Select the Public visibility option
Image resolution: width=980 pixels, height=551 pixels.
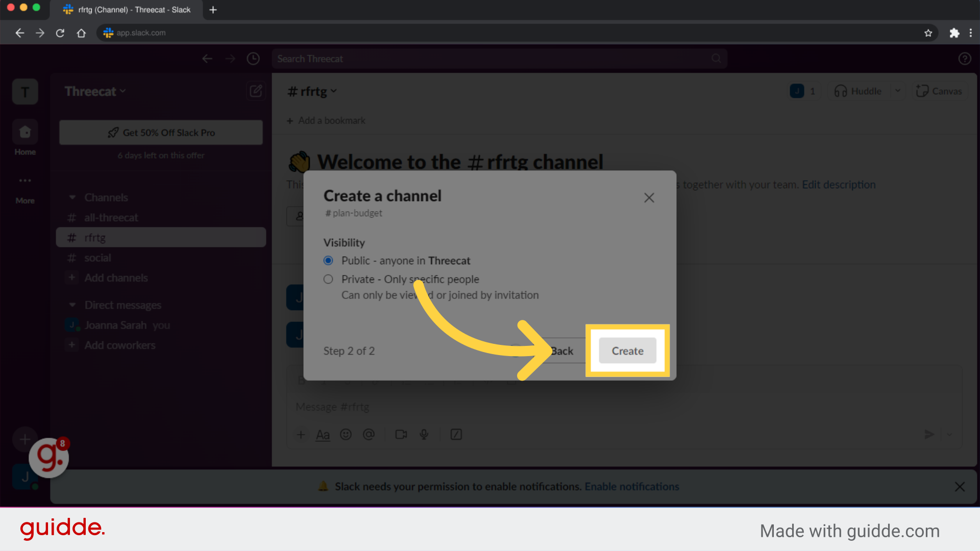328,260
